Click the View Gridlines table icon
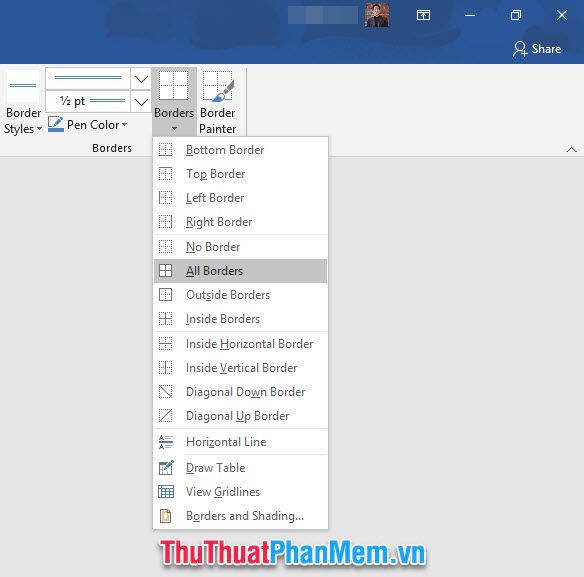584x577 pixels. click(x=166, y=492)
